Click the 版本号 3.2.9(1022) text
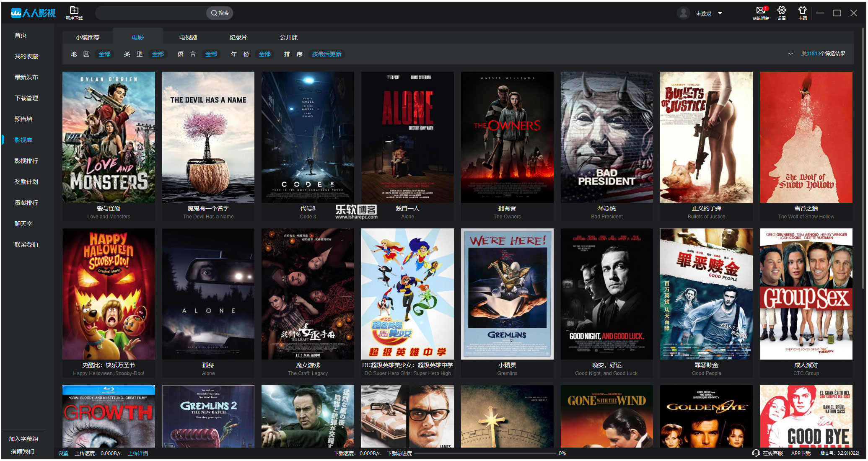This screenshot has height=461, width=868. click(839, 453)
